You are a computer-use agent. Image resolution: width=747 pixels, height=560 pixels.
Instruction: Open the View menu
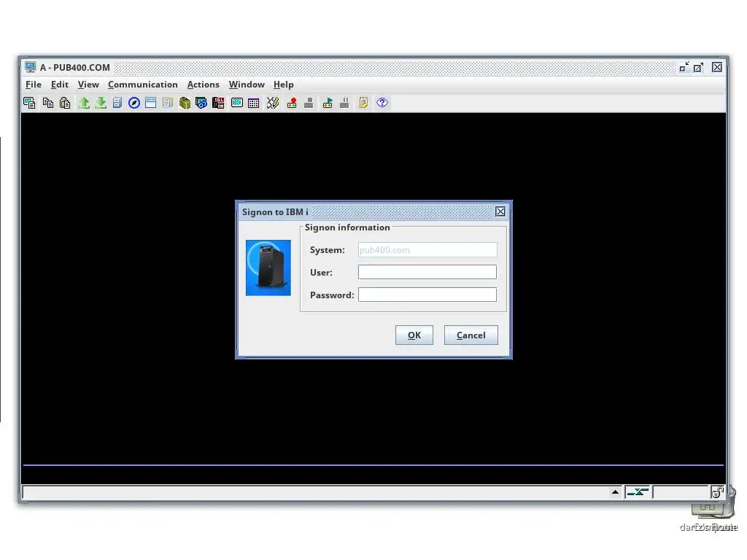click(88, 85)
